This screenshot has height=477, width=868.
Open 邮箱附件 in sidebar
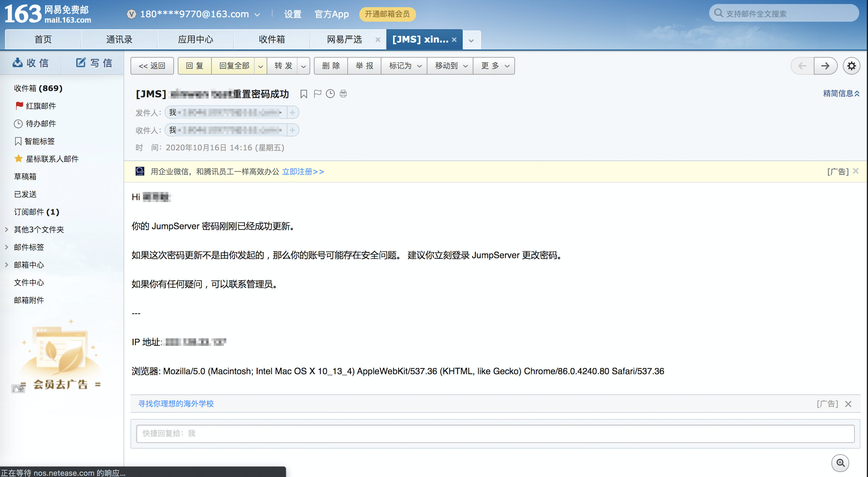point(29,300)
